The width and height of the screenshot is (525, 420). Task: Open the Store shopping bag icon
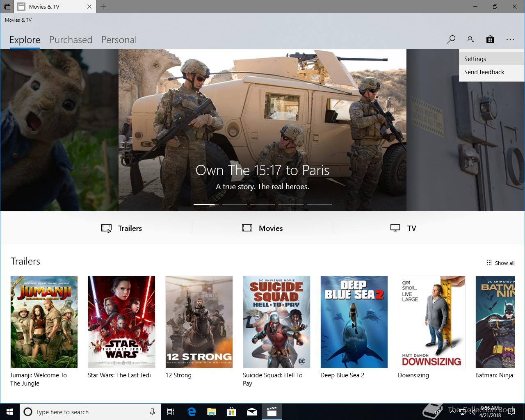(490, 39)
